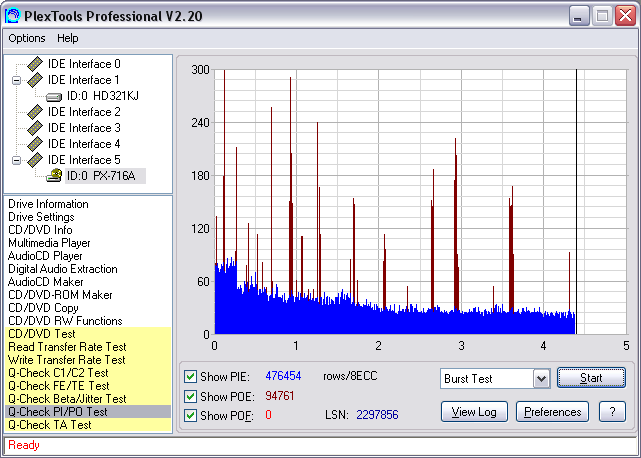Screen dimensions: 641x458
Task: Select CD/DVD RW Functions
Action: [x=65, y=321]
